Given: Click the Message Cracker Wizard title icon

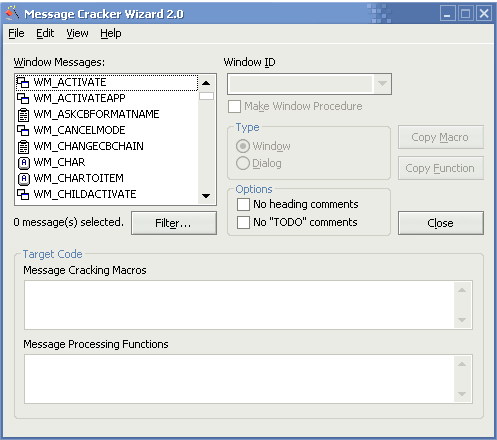Looking at the screenshot, I should pyautogui.click(x=12, y=14).
